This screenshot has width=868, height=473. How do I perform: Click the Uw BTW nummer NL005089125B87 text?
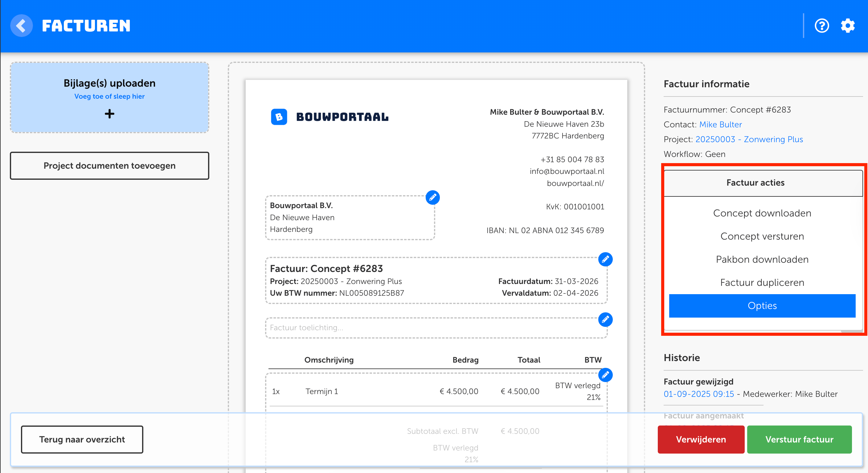coord(337,293)
